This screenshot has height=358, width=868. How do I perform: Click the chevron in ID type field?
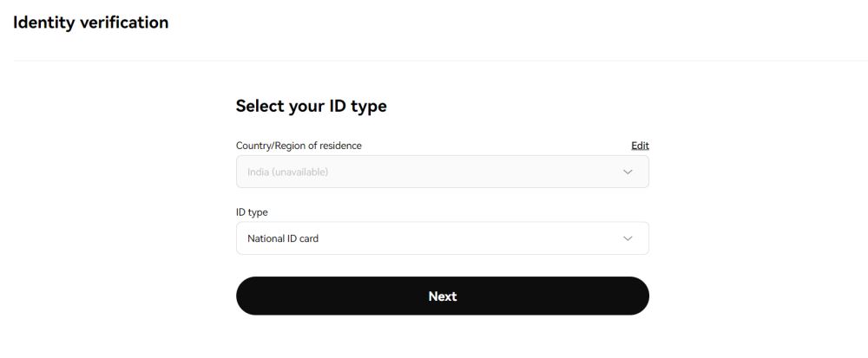click(x=628, y=238)
